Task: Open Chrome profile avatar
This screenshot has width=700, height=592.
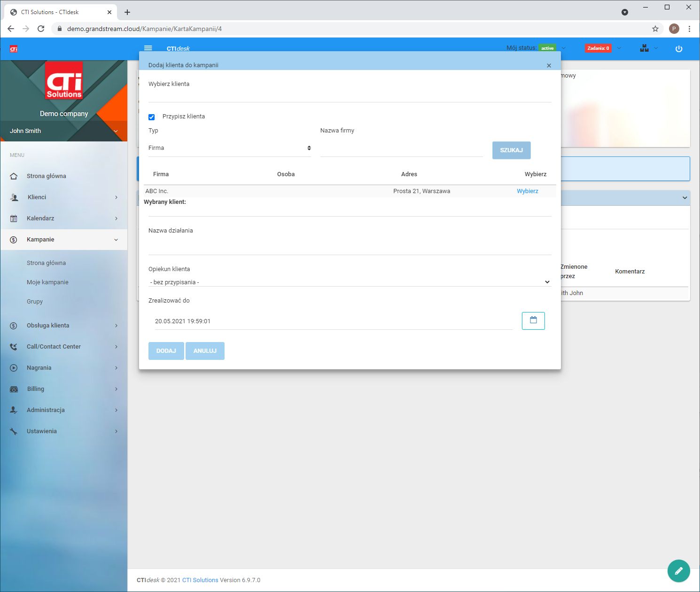Action: pyautogui.click(x=674, y=29)
